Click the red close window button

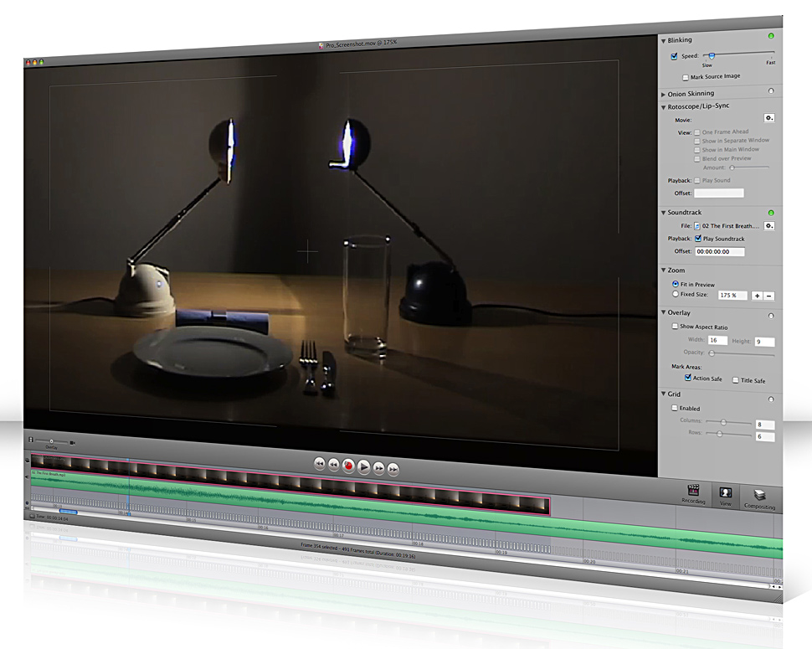(x=28, y=62)
